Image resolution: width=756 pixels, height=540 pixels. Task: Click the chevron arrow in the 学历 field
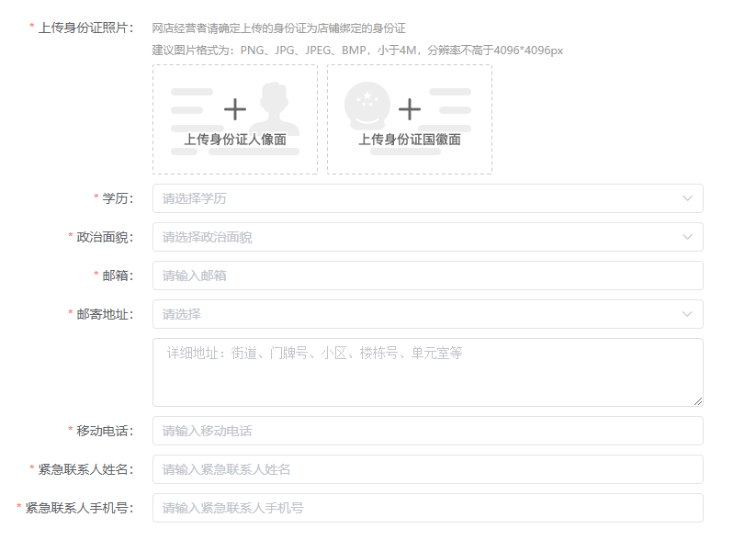click(x=687, y=198)
